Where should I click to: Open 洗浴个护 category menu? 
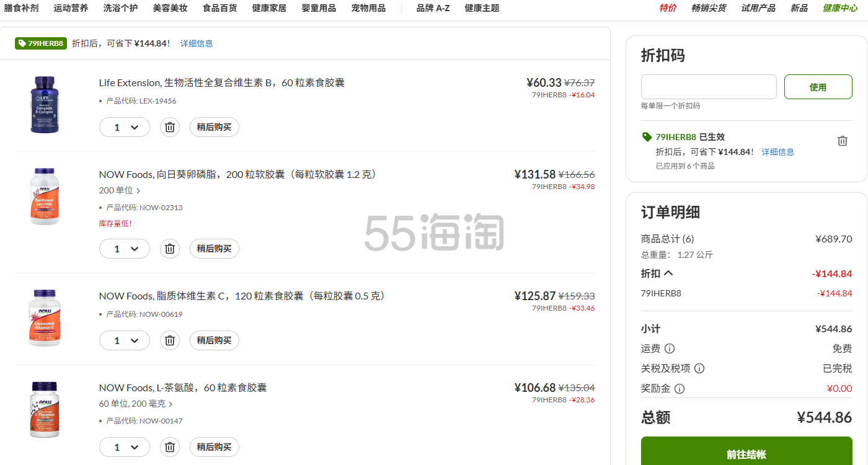coord(120,8)
